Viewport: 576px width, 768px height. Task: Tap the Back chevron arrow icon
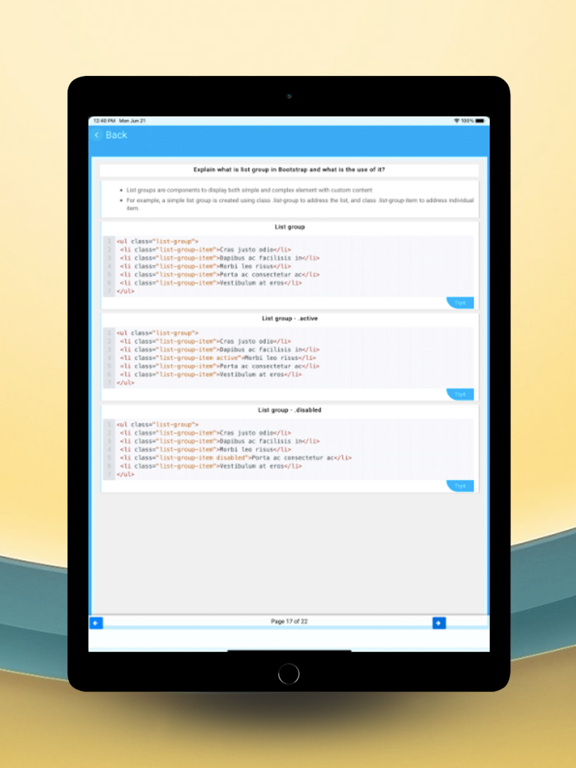pos(97,135)
